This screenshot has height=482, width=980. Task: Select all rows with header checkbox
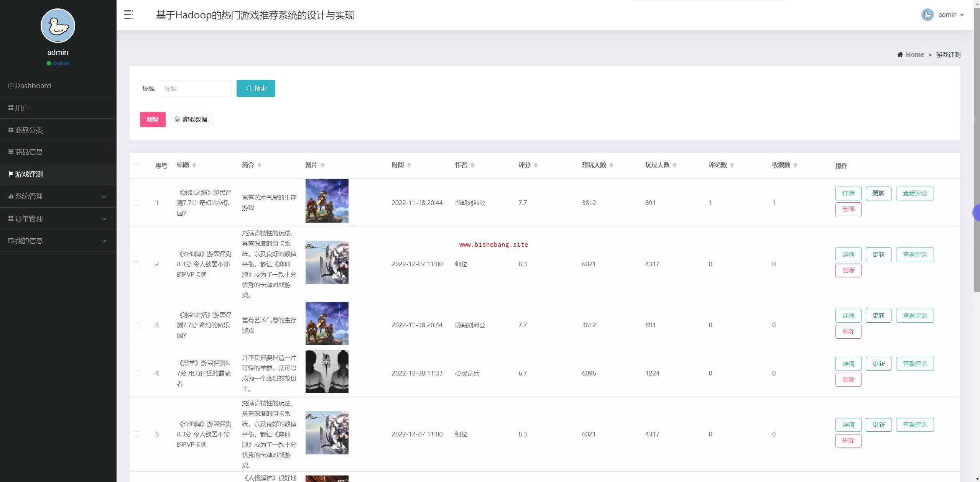point(137,166)
